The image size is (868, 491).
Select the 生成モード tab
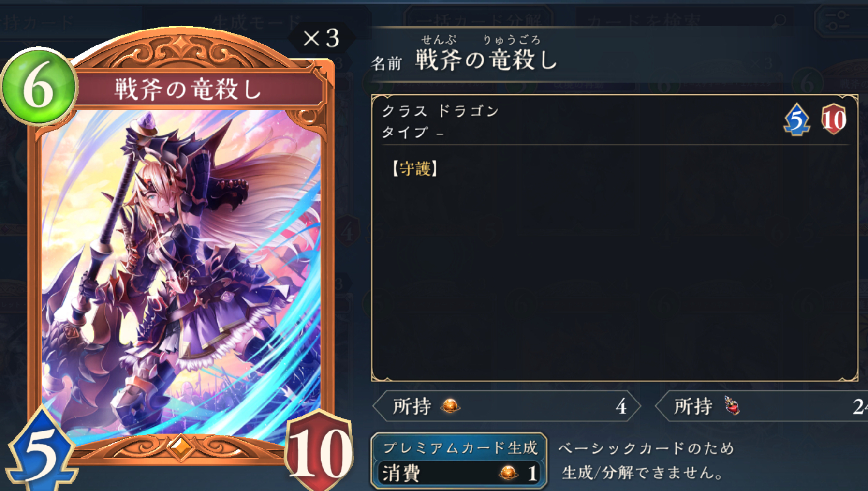click(257, 22)
